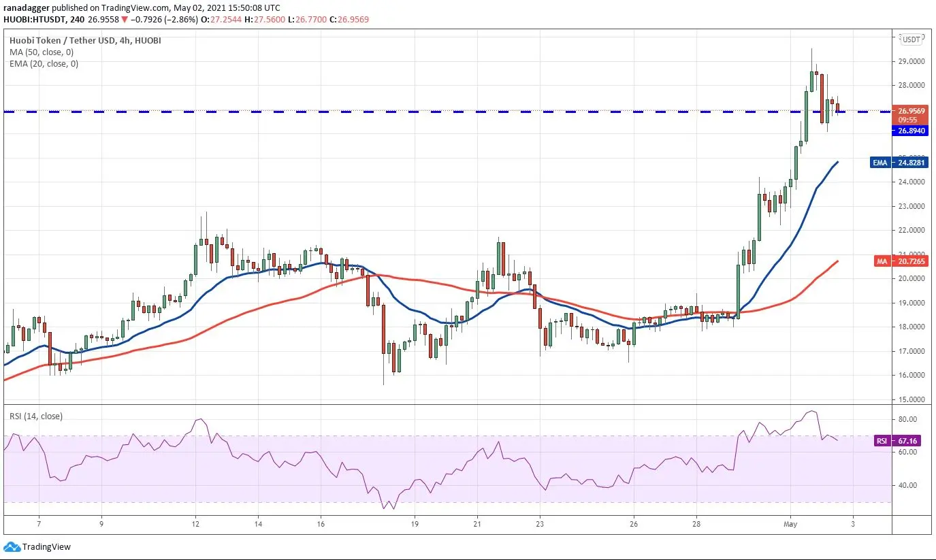Click the HUOBI:HTUSDT, 240 header text
Viewport: 936px width, 560px height.
[x=48, y=19]
